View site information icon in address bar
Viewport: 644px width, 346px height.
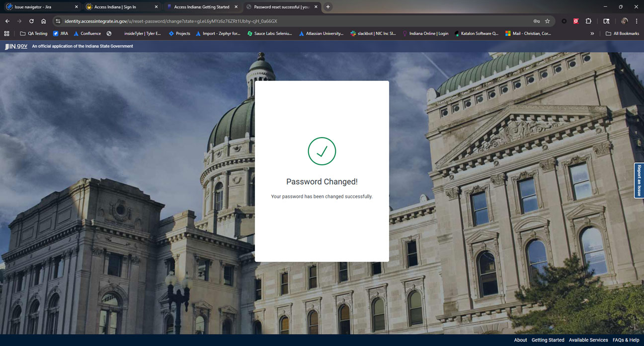tap(58, 21)
